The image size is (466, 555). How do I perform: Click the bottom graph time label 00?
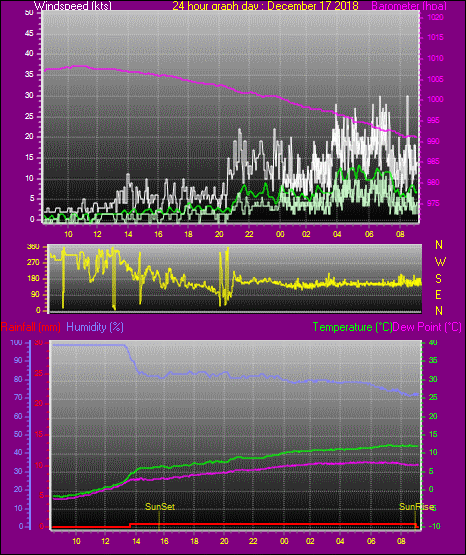284,541
